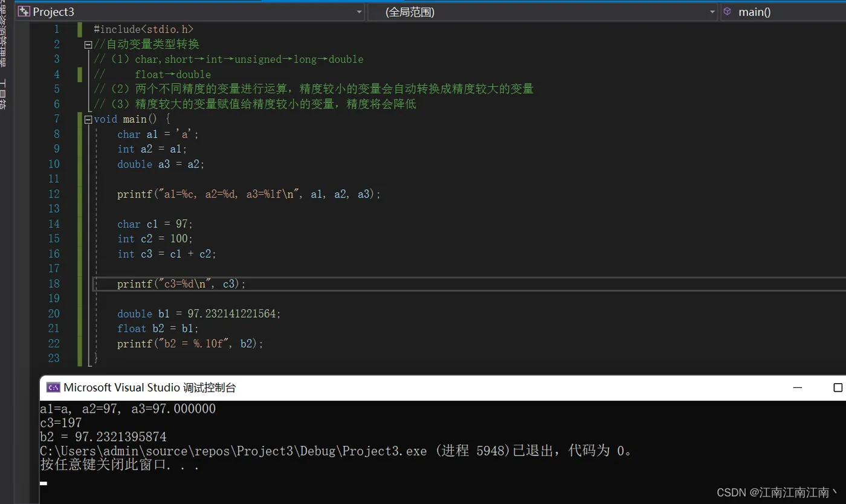
Task: Click the line int c2 = 100;
Action: pyautogui.click(x=155, y=239)
